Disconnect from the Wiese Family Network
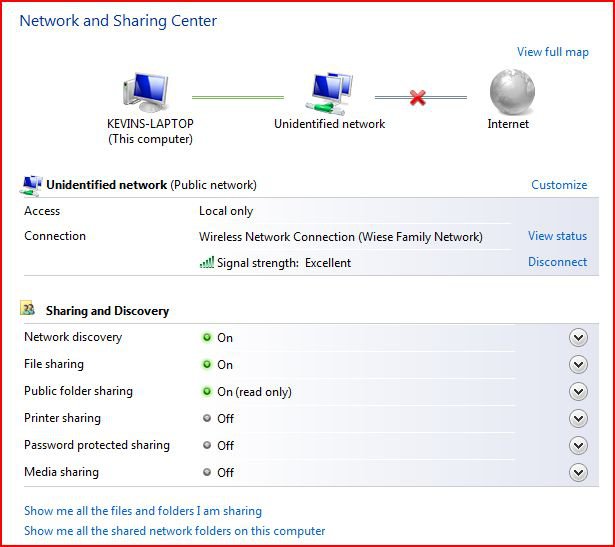The image size is (615, 547). click(x=557, y=262)
